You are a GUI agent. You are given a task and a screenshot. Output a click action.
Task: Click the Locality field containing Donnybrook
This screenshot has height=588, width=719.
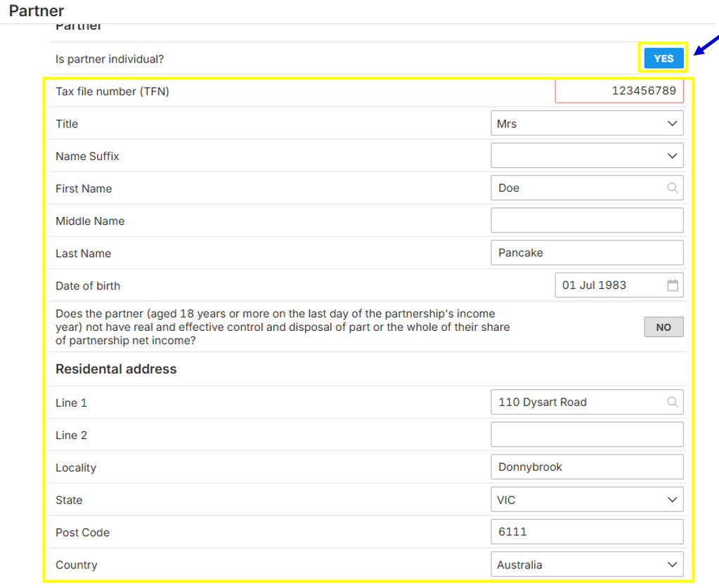[x=587, y=467]
